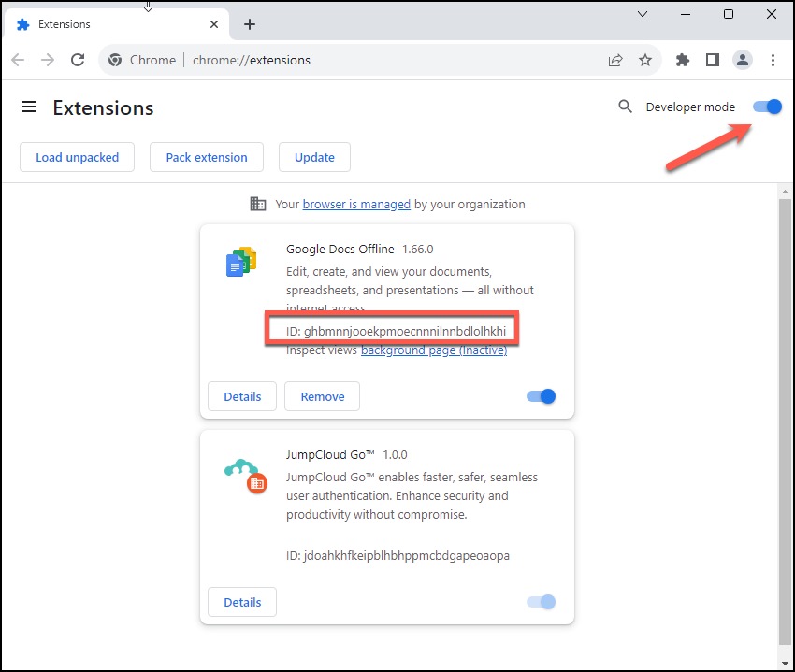View site information for chrome://extensions
The width and height of the screenshot is (795, 672).
pos(114,60)
